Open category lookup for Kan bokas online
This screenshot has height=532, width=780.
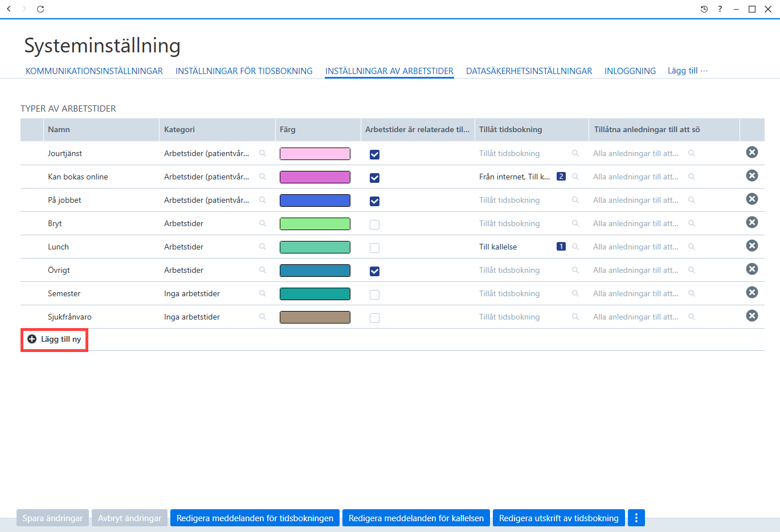point(263,177)
